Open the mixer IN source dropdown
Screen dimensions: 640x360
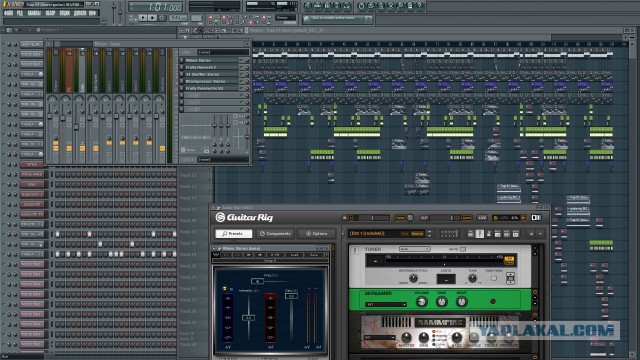coord(223,52)
